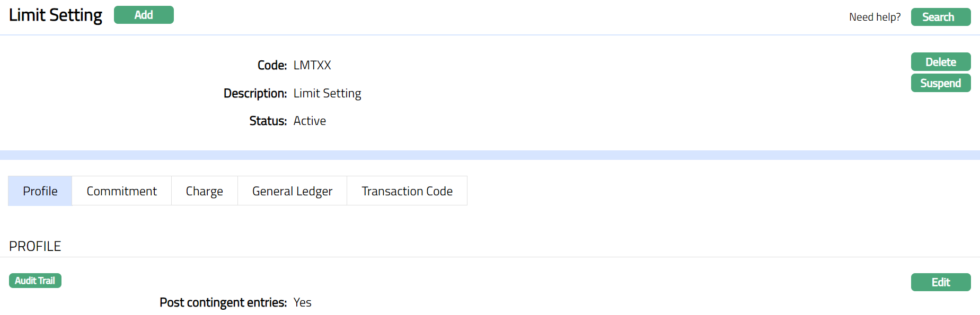View the Audit Trail for the profile
Screen dimensions: 980x315
[x=35, y=281]
